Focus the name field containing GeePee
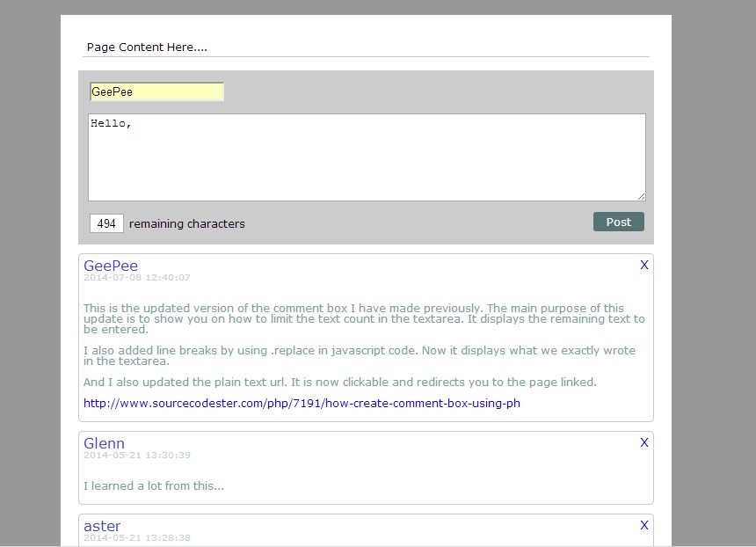Image resolution: width=756 pixels, height=547 pixels. (x=156, y=91)
